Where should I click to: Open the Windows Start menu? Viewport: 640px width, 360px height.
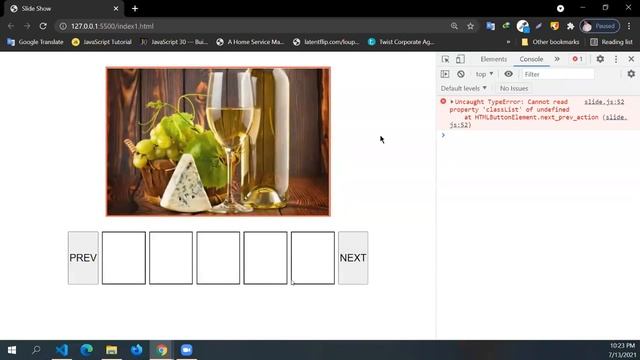click(12, 350)
